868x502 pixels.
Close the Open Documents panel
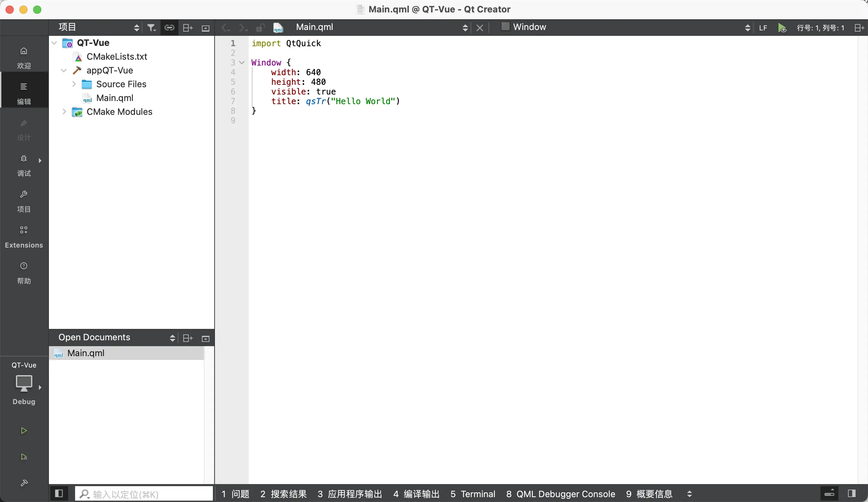click(x=206, y=339)
